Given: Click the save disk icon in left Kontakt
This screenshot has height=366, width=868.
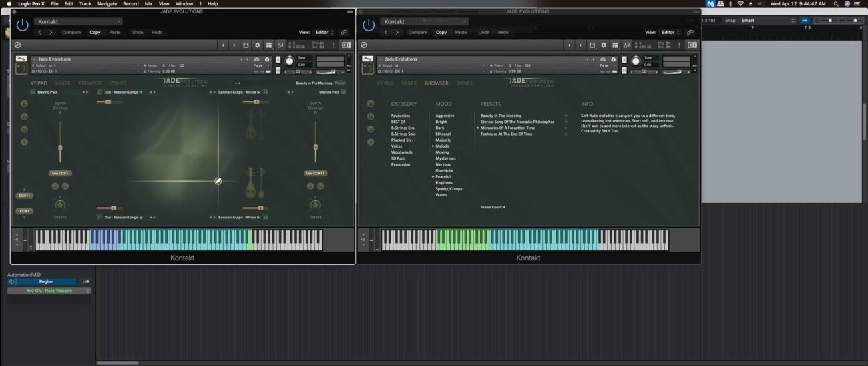Looking at the screenshot, I should (246, 45).
